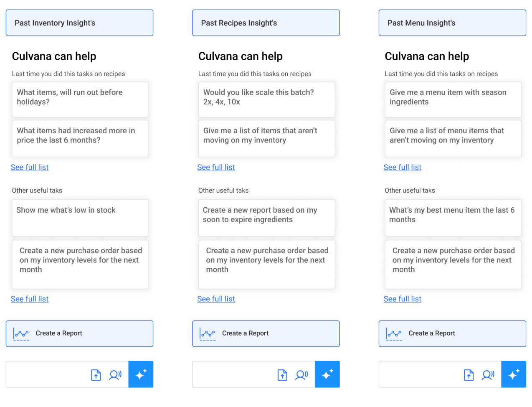
Task: Click upload file icon in Inventory panel
Action: click(96, 375)
